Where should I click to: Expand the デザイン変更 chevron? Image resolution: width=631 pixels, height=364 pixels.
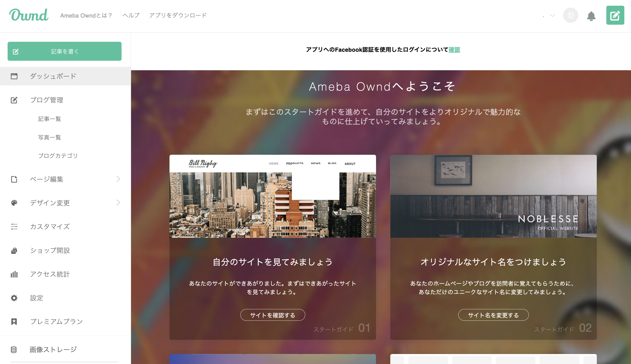click(x=118, y=203)
